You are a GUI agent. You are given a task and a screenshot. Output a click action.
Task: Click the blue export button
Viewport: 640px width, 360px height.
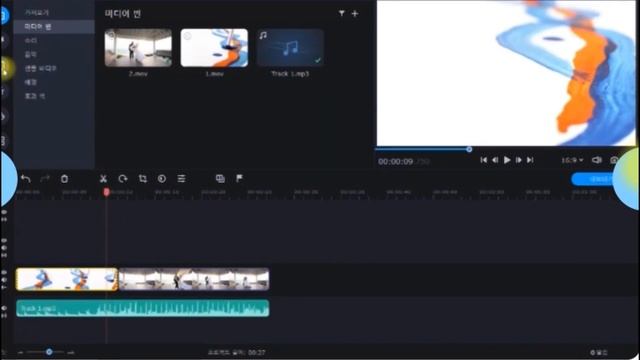point(594,179)
